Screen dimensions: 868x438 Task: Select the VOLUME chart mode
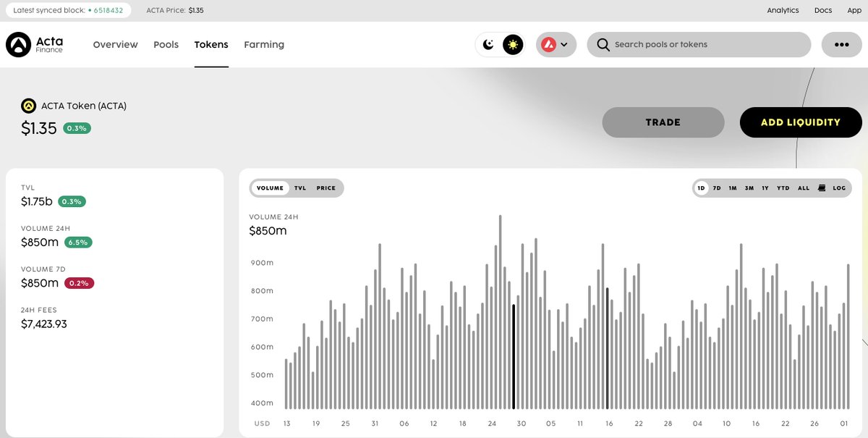point(270,188)
